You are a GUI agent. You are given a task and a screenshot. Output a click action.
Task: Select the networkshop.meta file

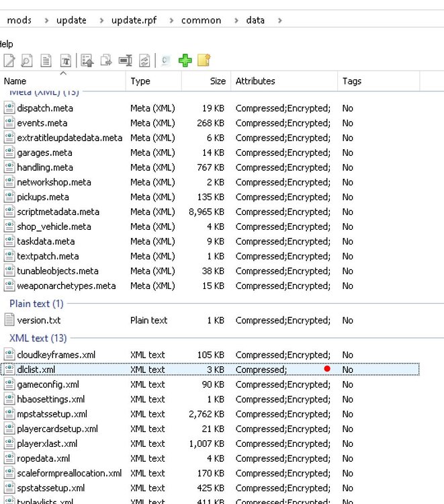point(54,182)
